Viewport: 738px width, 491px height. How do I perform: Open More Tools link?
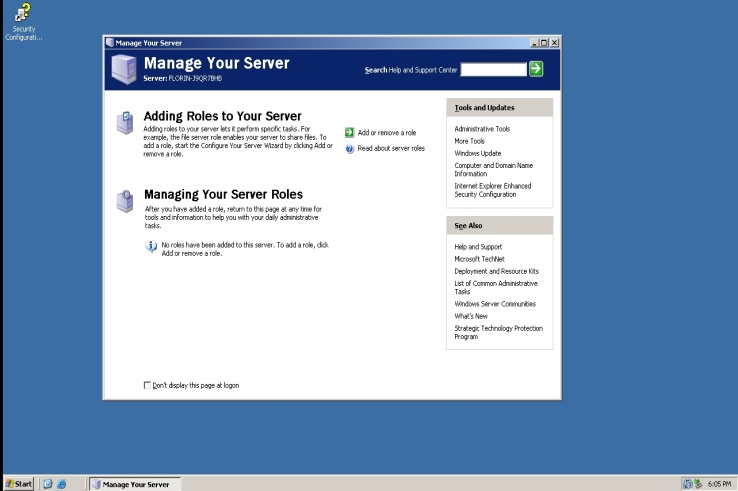pos(469,141)
